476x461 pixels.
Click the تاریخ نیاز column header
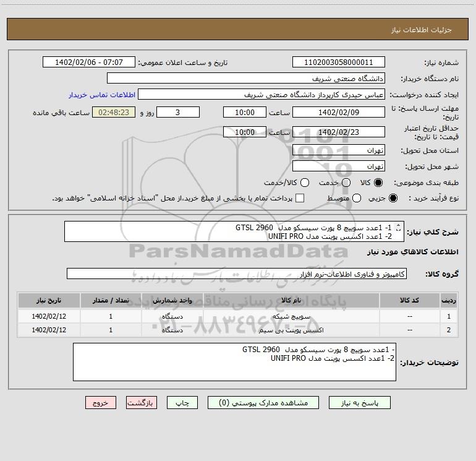(x=49, y=300)
